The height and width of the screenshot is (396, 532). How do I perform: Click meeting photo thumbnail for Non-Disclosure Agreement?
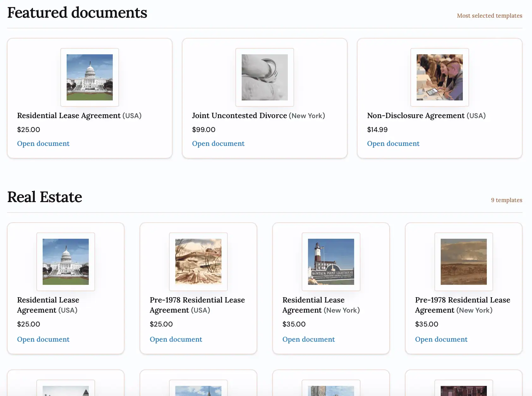[x=440, y=77]
